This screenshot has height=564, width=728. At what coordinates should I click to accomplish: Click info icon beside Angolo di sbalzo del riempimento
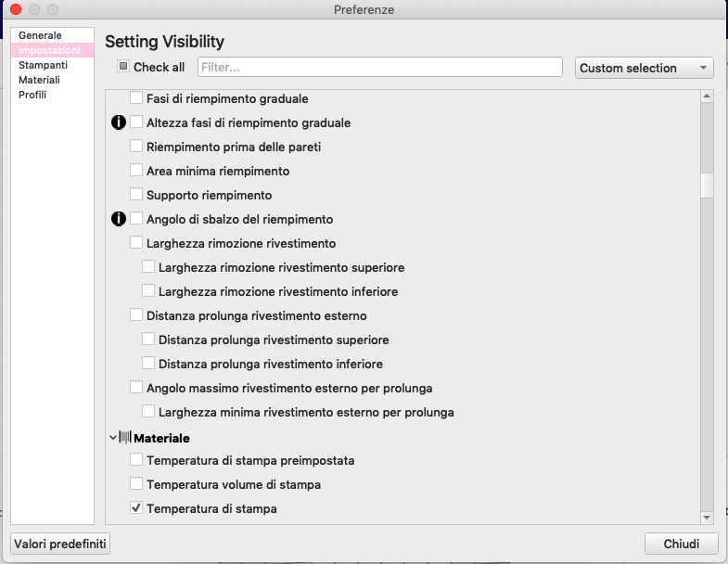coord(118,220)
